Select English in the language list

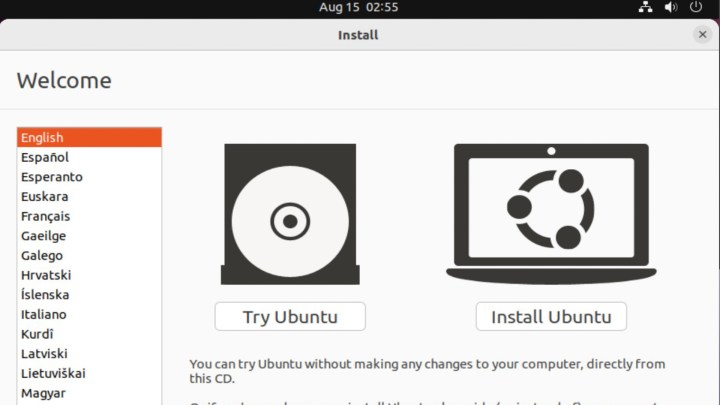[x=88, y=138]
